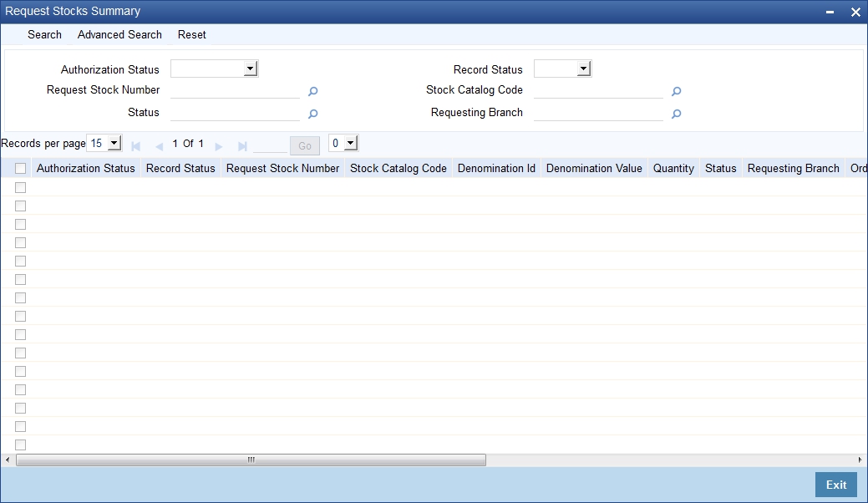Tick the first row checkbox
Image resolution: width=868 pixels, height=503 pixels.
click(21, 188)
